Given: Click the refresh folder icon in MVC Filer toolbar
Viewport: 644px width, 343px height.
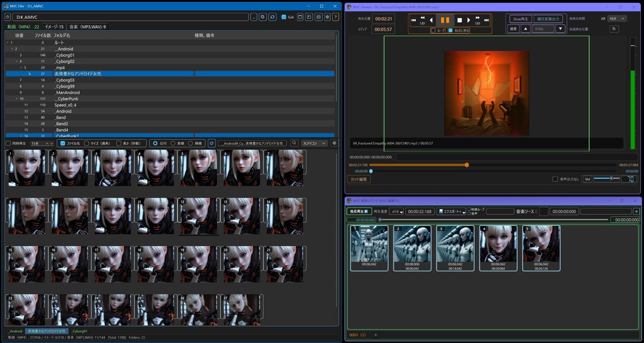Looking at the screenshot, I should point(272,17).
